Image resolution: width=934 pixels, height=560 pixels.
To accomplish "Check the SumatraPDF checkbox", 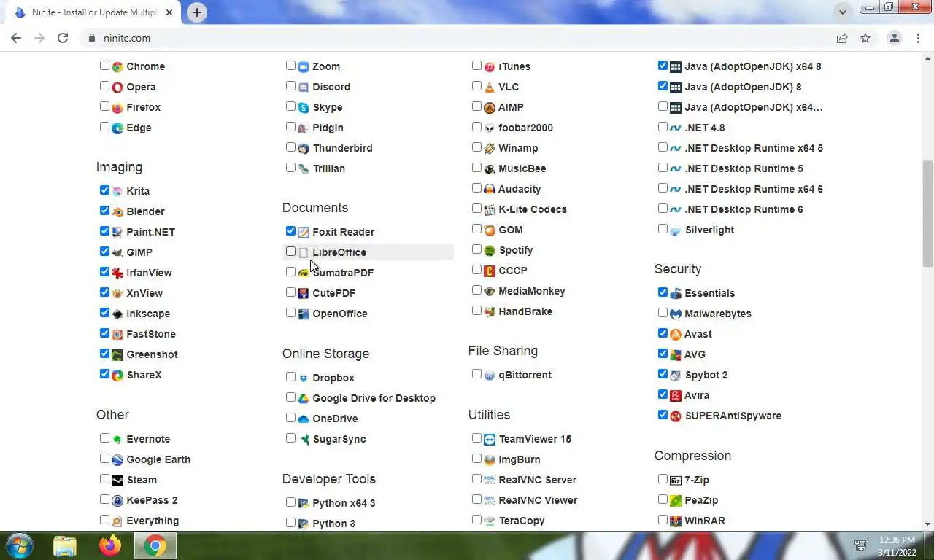I will coord(291,272).
